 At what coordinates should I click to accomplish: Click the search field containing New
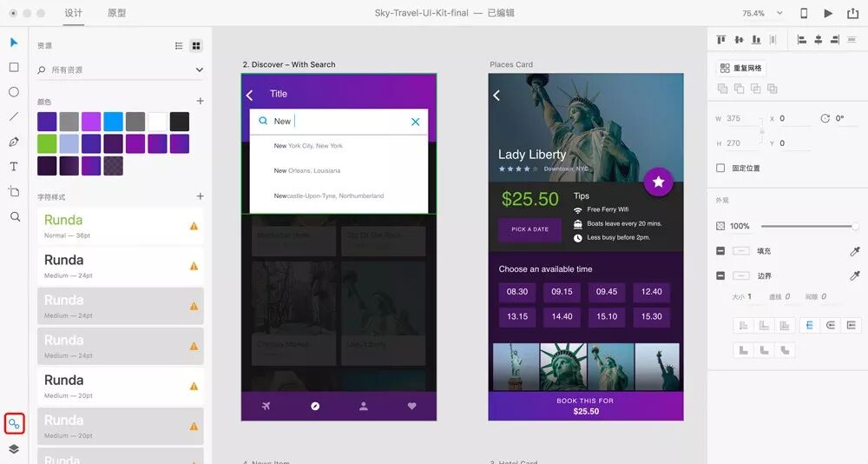tap(339, 122)
